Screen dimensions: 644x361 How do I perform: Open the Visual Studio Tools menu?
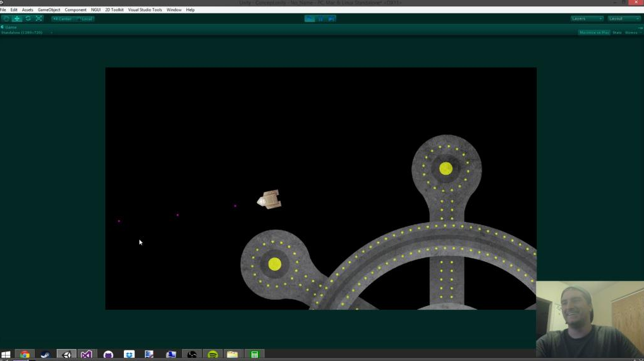tap(145, 9)
